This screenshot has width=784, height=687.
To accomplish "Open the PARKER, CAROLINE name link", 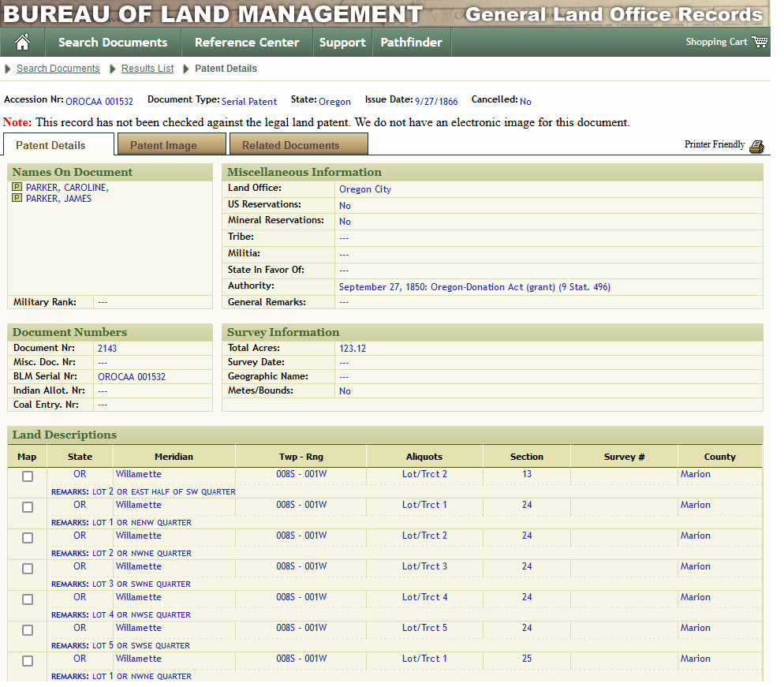I will (x=67, y=188).
